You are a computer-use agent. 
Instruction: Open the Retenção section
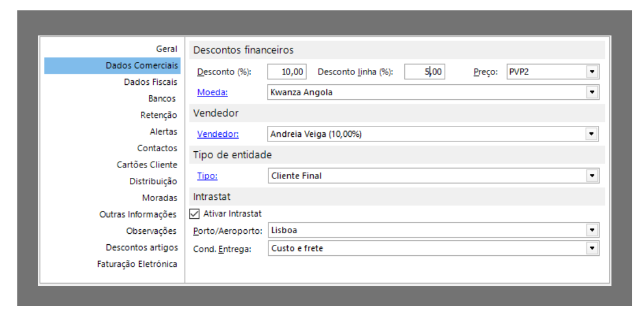pos(158,115)
